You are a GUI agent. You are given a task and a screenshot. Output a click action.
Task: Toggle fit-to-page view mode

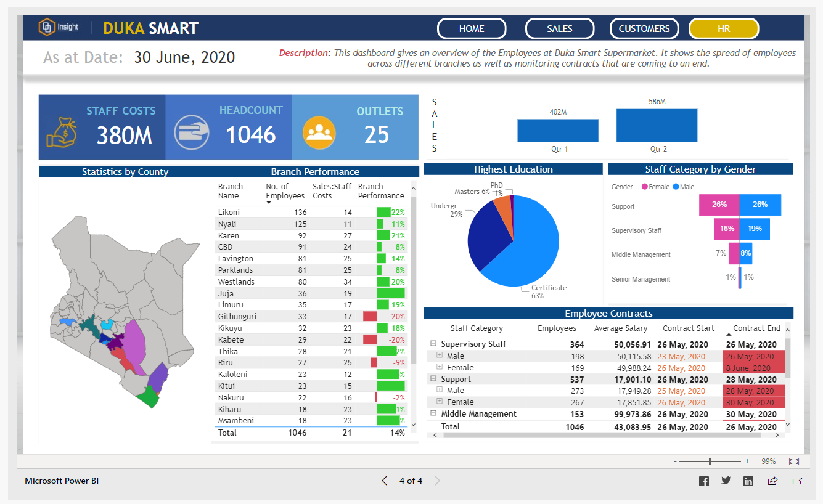coord(793,460)
